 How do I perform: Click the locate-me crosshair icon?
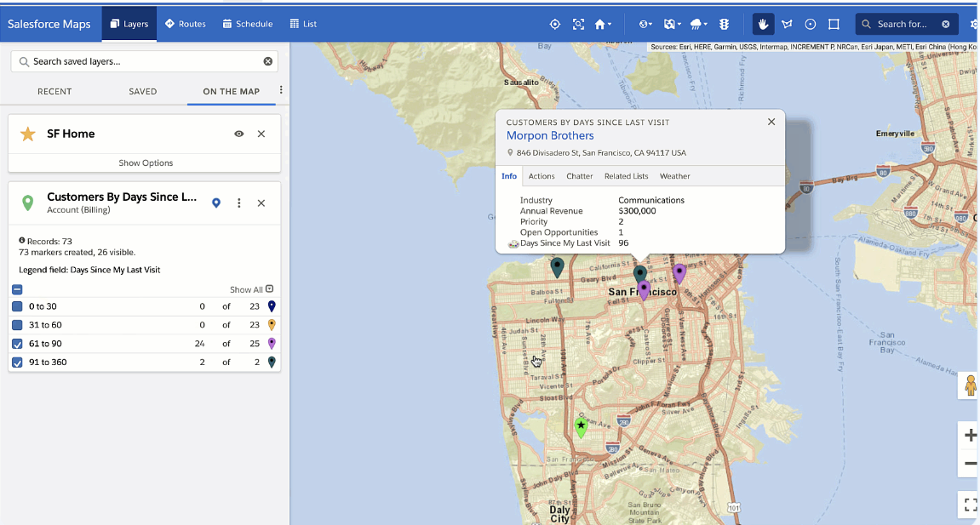point(554,24)
